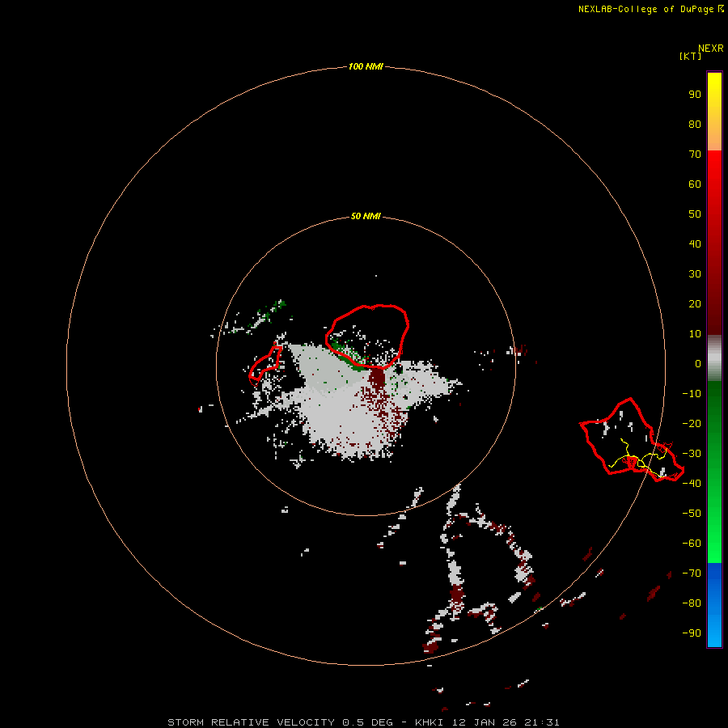728x728 pixels.
Task: Click the -20 scale value
Action: pos(692,423)
